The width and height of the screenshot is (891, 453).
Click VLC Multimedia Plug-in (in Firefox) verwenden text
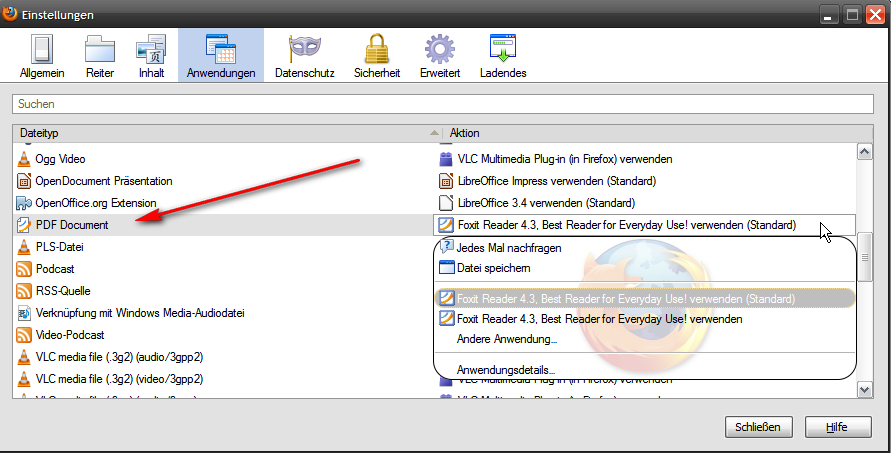tap(565, 159)
